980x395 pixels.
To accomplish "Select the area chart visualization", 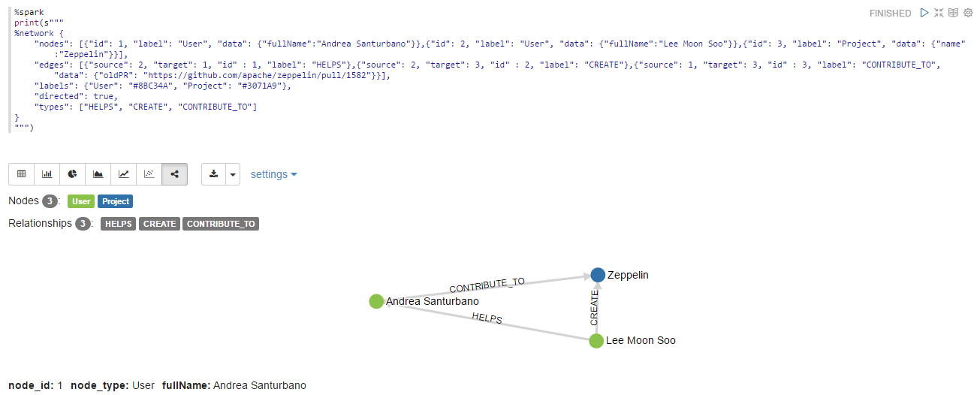I will 98,174.
